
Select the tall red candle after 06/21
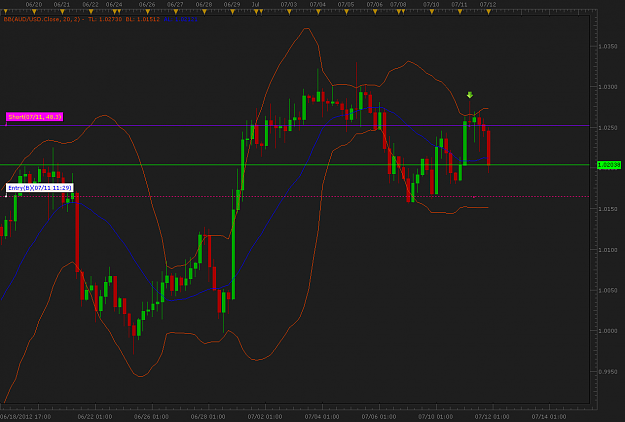point(77,232)
